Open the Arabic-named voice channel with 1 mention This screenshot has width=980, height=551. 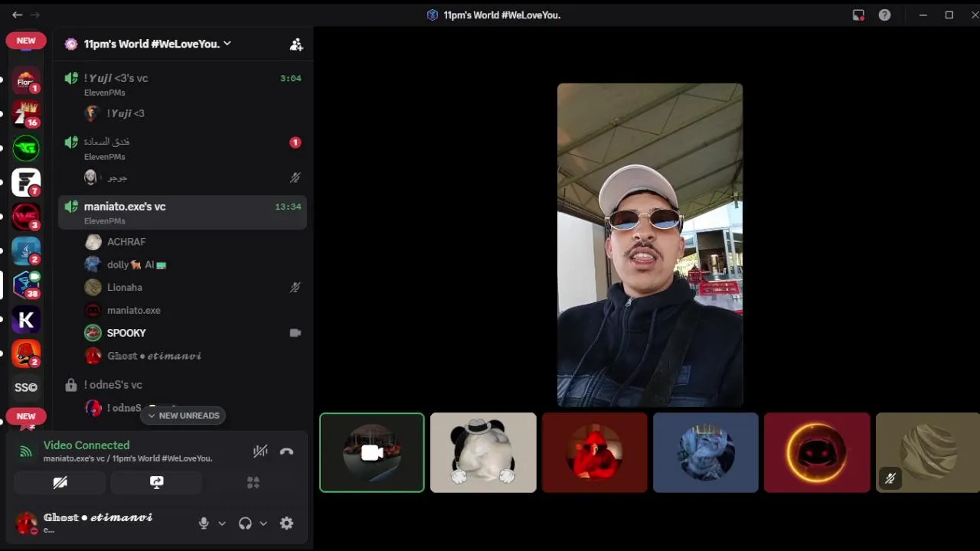(182, 148)
